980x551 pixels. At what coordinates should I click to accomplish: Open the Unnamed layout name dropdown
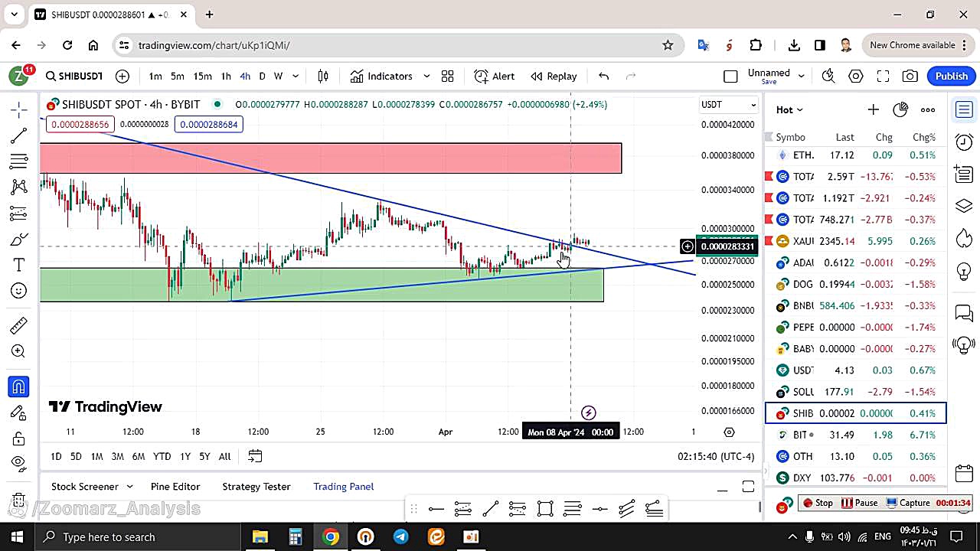(776, 76)
